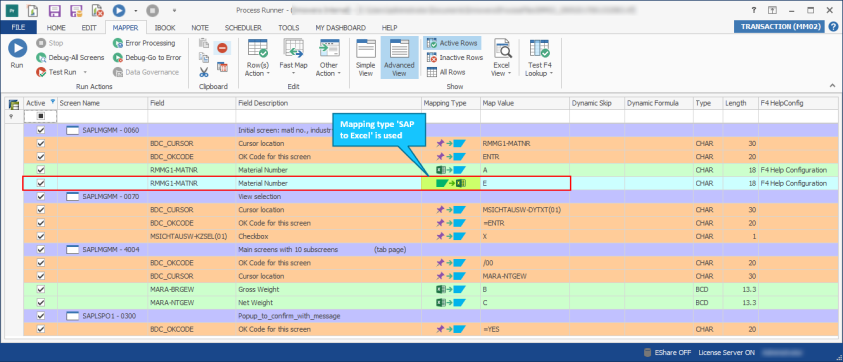Click the blue play icon in title bar
The height and width of the screenshot is (362, 843).
[119, 10]
